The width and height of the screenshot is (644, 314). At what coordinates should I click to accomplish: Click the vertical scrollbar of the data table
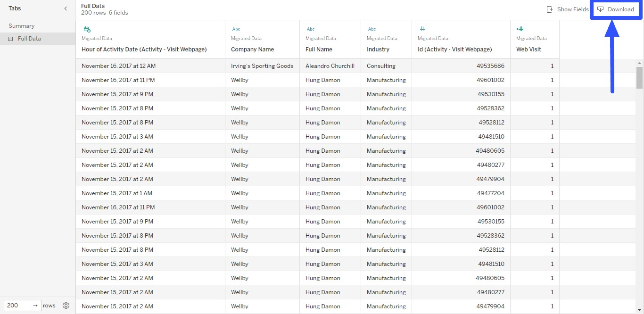(x=640, y=78)
